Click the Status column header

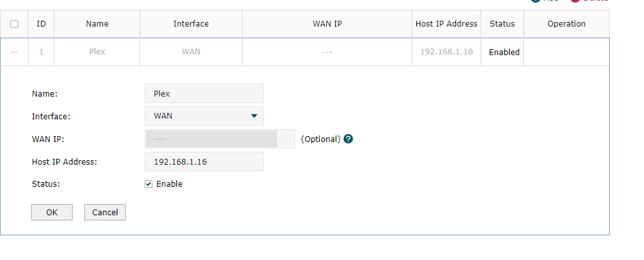tap(502, 24)
